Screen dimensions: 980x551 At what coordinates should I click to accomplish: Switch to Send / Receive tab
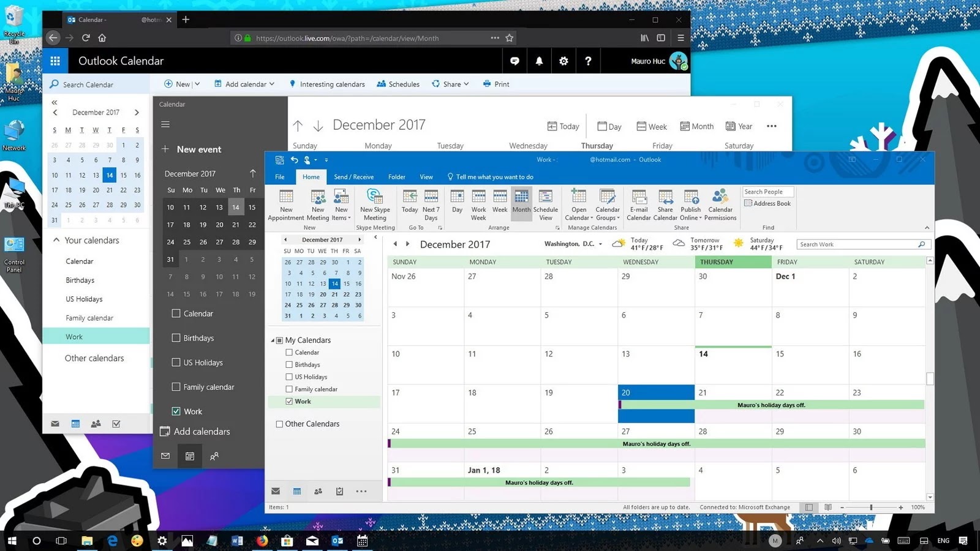point(353,177)
